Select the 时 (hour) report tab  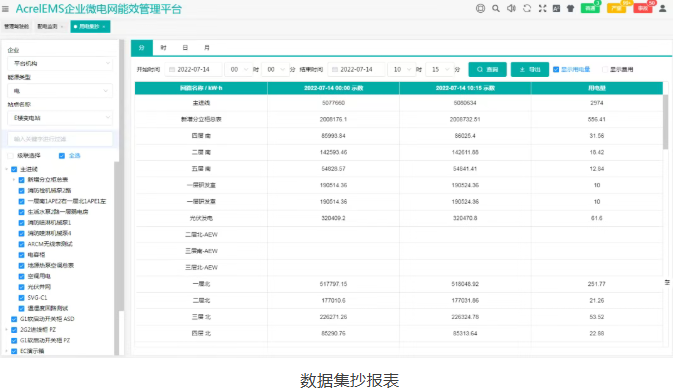click(163, 48)
